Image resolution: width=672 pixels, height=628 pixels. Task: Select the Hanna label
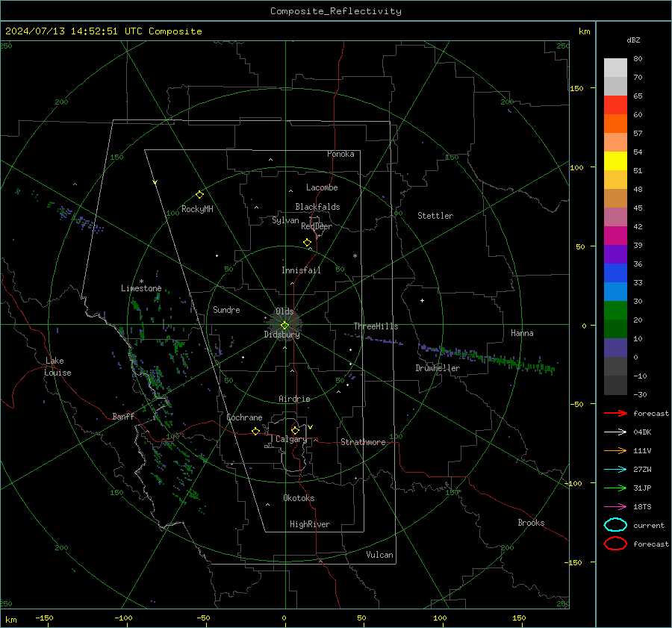[522, 333]
